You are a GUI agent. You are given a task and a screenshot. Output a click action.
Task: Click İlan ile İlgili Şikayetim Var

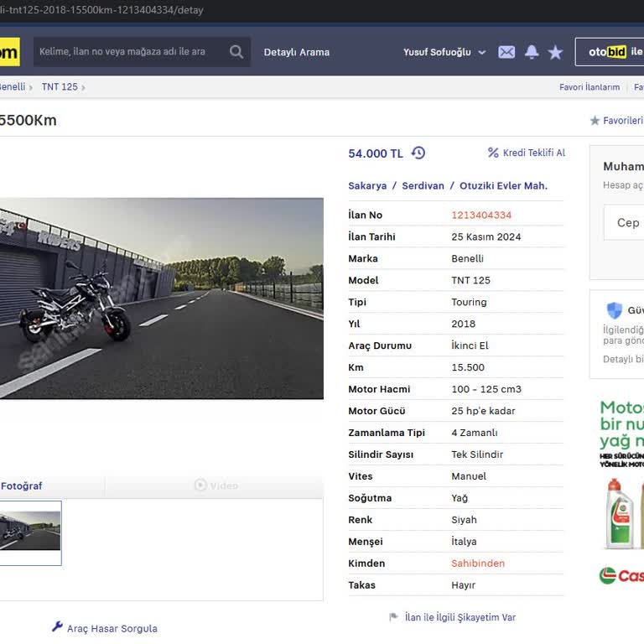460,617
